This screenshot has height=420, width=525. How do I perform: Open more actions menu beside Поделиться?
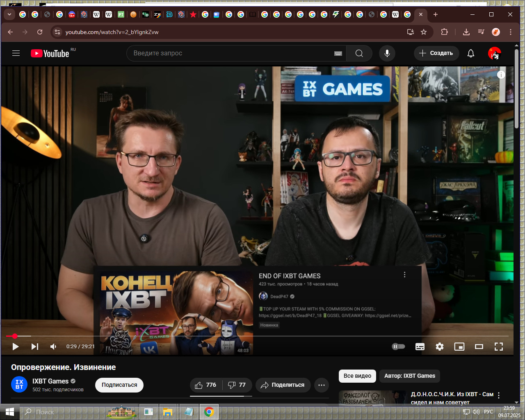pos(322,385)
